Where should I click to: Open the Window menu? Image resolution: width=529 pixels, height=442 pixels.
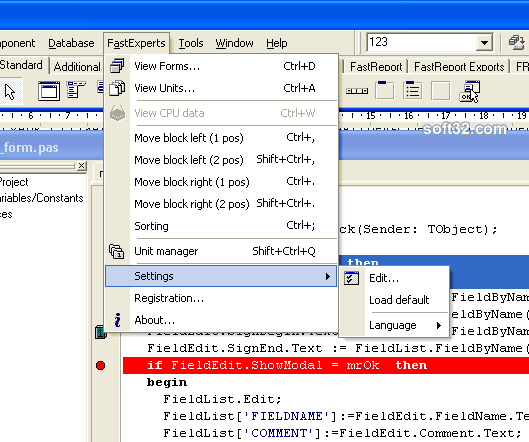(234, 43)
